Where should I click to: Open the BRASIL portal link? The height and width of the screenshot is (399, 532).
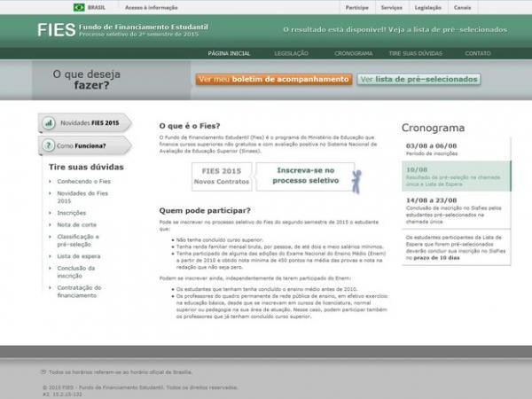[97, 7]
